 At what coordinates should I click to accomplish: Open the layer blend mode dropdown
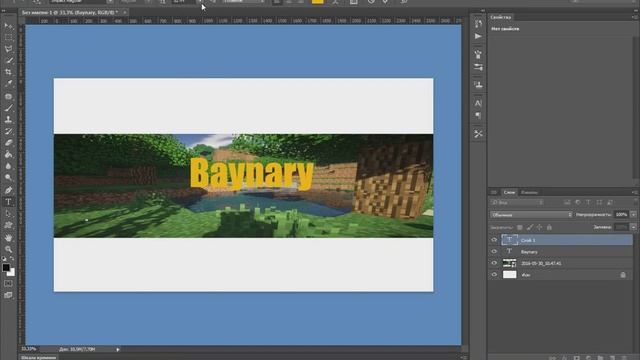click(x=531, y=215)
